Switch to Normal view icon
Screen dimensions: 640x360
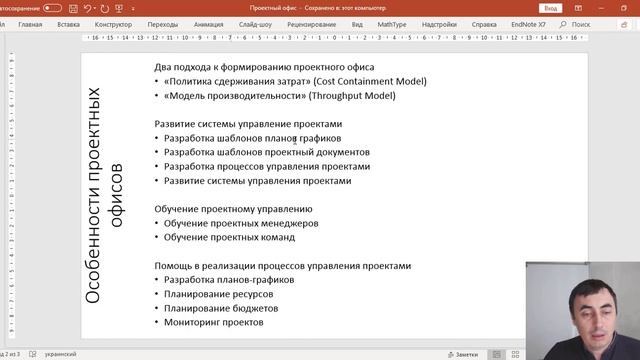pos(496,355)
